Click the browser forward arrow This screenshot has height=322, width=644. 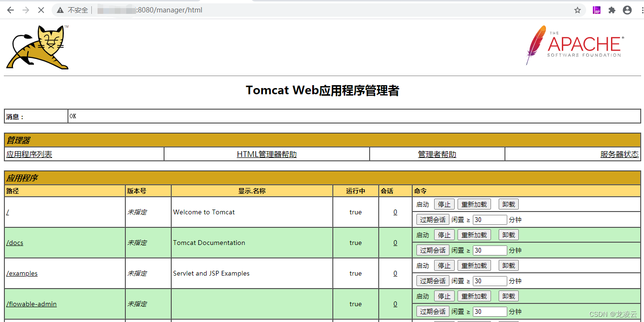pyautogui.click(x=25, y=10)
